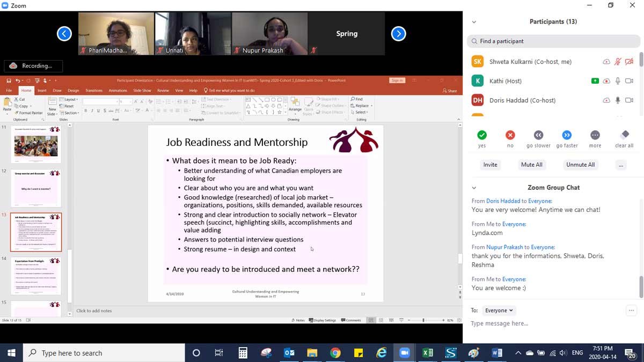Click the 'clear all' feedback icon
The width and height of the screenshot is (644, 362).
(x=624, y=135)
